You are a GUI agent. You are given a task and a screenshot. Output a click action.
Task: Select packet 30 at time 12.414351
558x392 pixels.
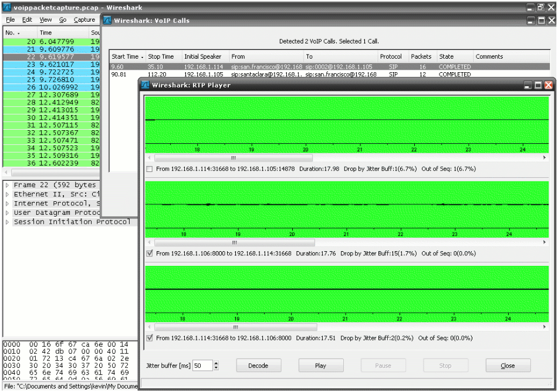point(52,117)
